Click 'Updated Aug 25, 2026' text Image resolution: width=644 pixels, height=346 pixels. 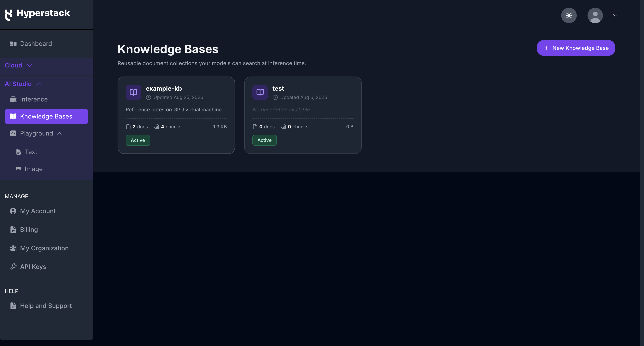click(178, 97)
